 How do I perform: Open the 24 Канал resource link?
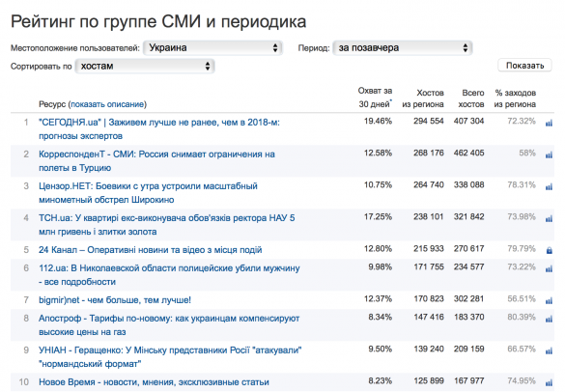(151, 250)
